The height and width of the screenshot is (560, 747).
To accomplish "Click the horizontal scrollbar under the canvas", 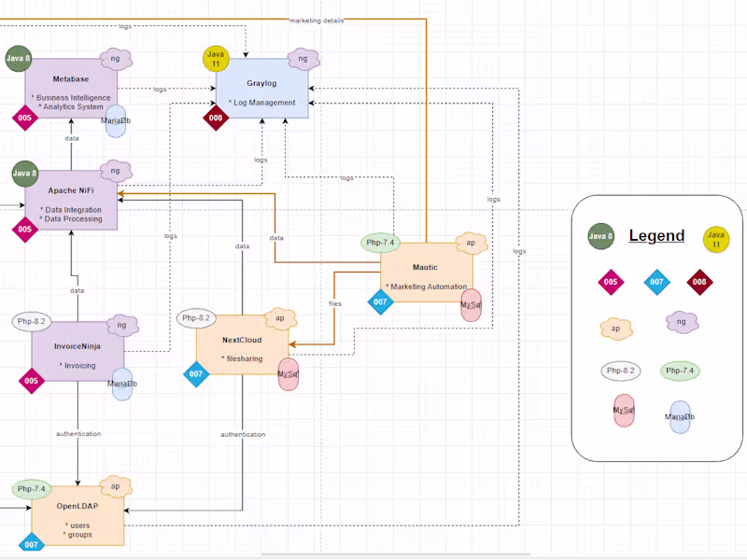I will (x=395, y=554).
